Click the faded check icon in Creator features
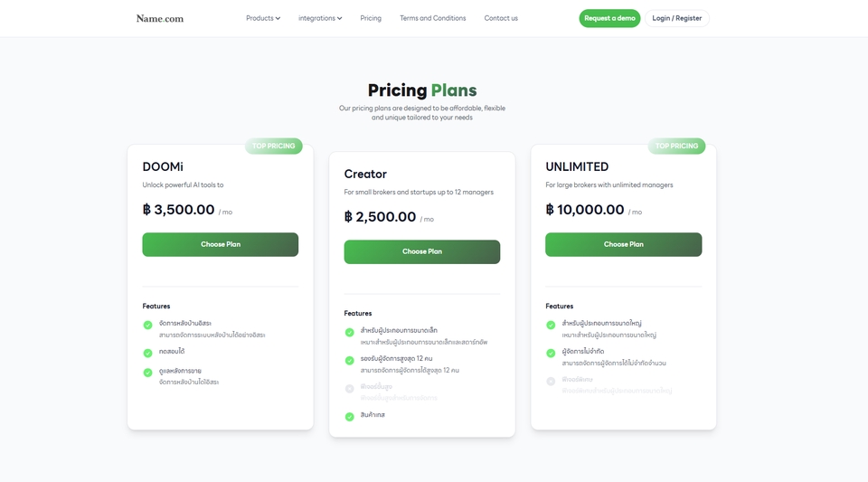This screenshot has height=482, width=868. pyautogui.click(x=350, y=389)
